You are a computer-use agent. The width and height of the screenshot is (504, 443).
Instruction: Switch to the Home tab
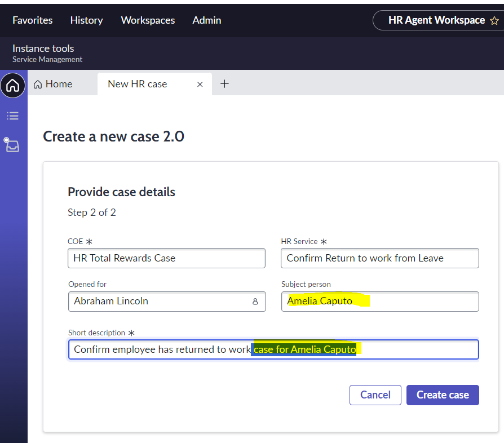[x=53, y=84]
